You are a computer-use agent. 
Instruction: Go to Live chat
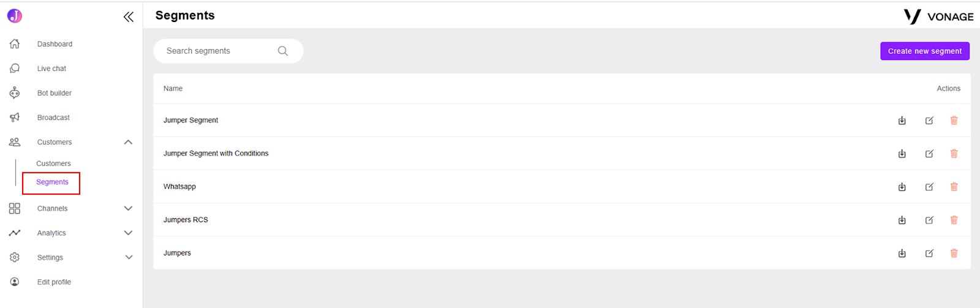point(51,69)
